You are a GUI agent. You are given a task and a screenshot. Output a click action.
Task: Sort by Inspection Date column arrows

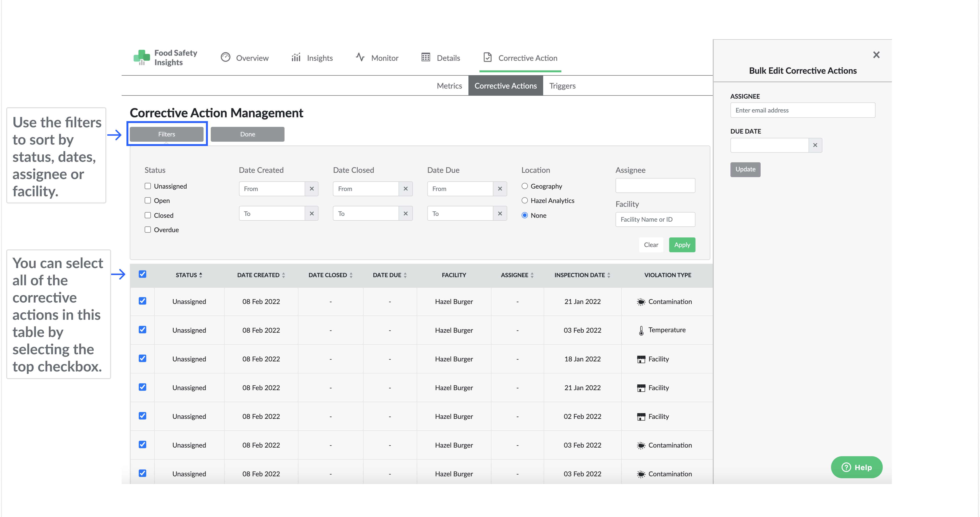(609, 275)
